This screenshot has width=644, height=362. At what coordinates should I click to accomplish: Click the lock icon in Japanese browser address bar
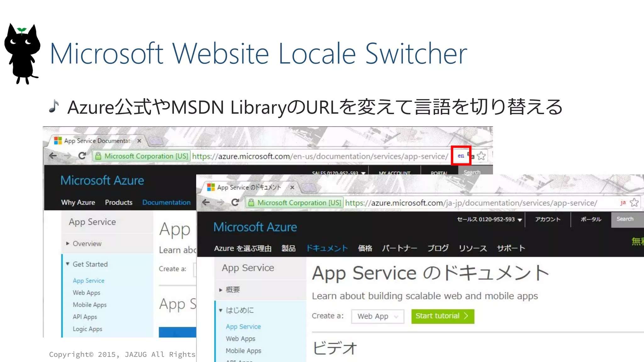251,203
